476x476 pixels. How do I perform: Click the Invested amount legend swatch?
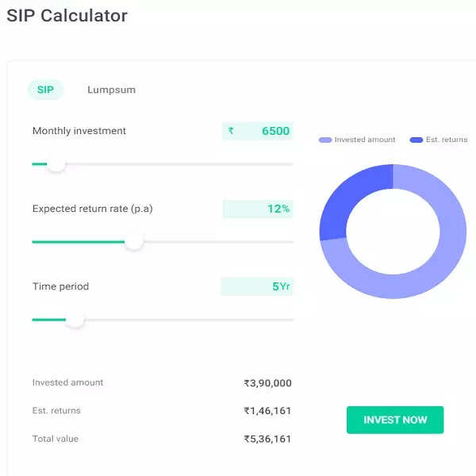pos(325,140)
